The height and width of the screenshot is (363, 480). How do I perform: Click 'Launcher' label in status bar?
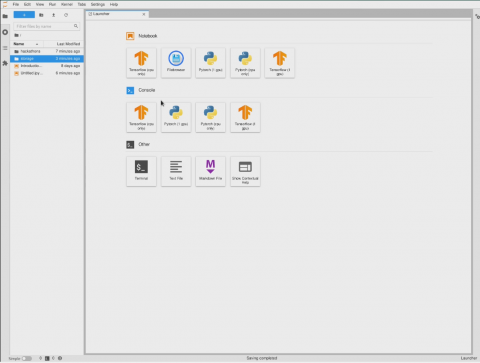[x=469, y=358]
